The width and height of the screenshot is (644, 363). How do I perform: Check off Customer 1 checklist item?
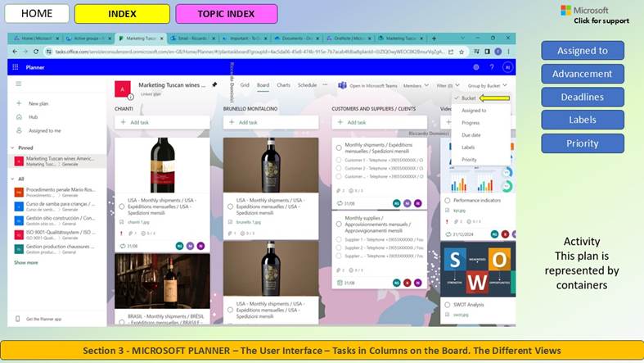coord(339,160)
